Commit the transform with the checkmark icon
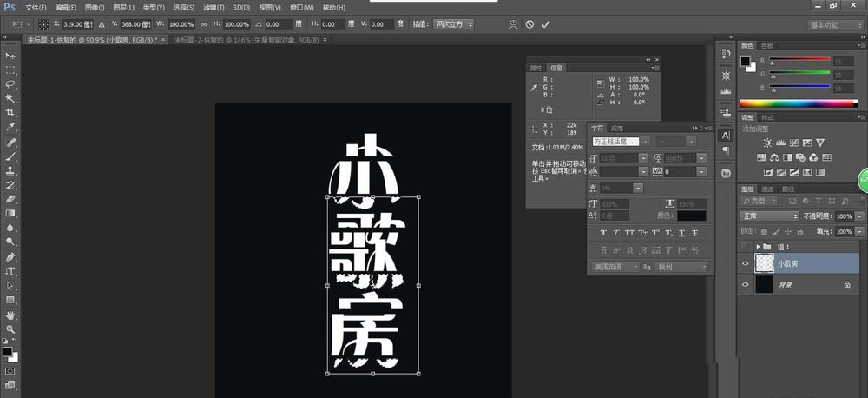 545,24
